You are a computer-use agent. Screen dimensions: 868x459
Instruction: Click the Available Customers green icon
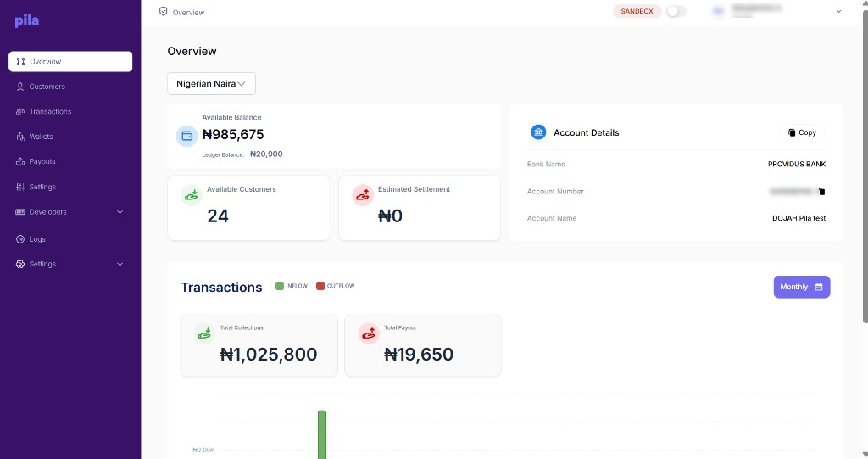(x=191, y=195)
